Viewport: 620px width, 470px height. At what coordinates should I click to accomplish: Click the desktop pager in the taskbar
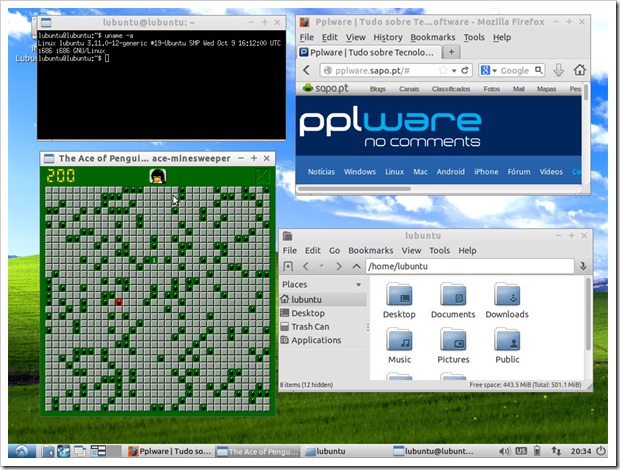(x=106, y=451)
